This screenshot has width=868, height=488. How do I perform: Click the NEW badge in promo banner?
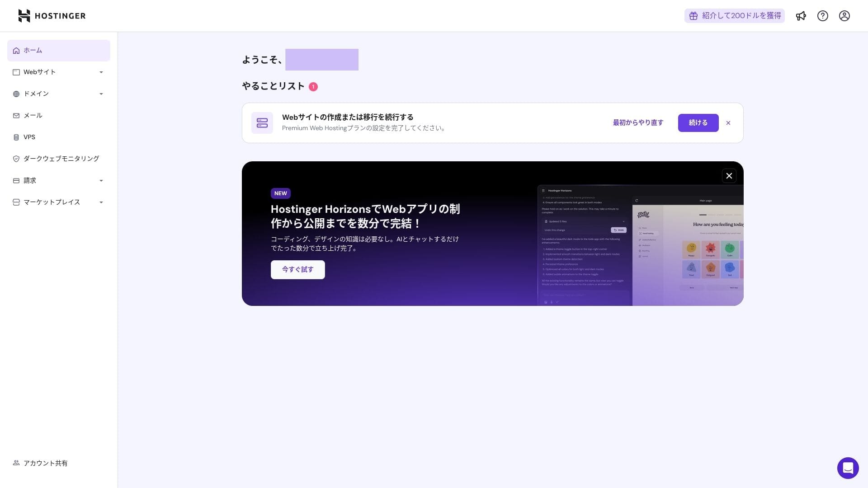pos(281,193)
